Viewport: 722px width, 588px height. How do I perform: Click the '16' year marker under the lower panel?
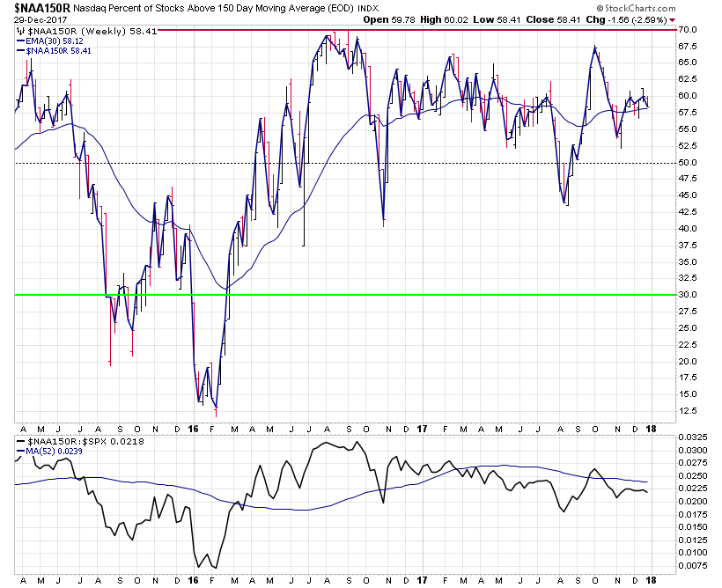[x=194, y=580]
